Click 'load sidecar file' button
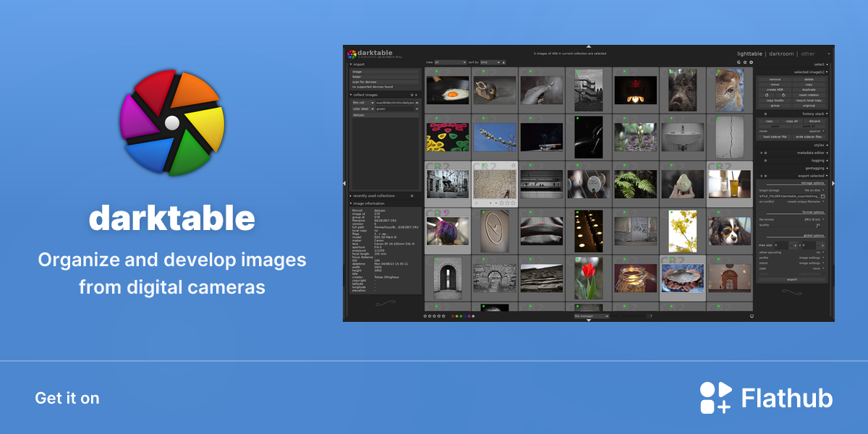This screenshot has width=868, height=434. pos(775,137)
